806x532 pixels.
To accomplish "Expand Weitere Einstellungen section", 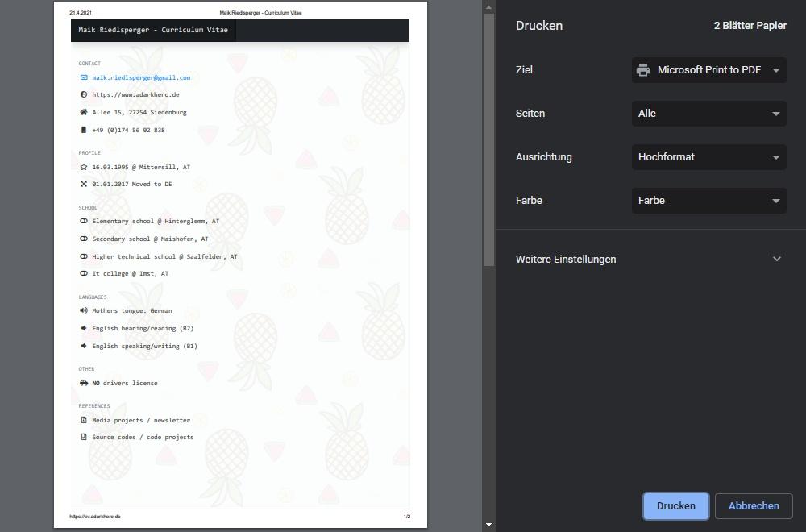I will [649, 259].
